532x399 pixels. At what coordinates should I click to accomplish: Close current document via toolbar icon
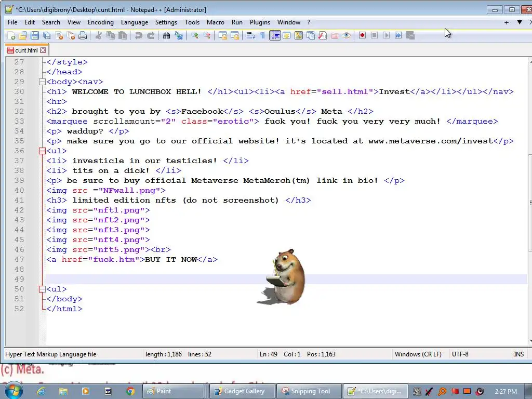point(59,35)
